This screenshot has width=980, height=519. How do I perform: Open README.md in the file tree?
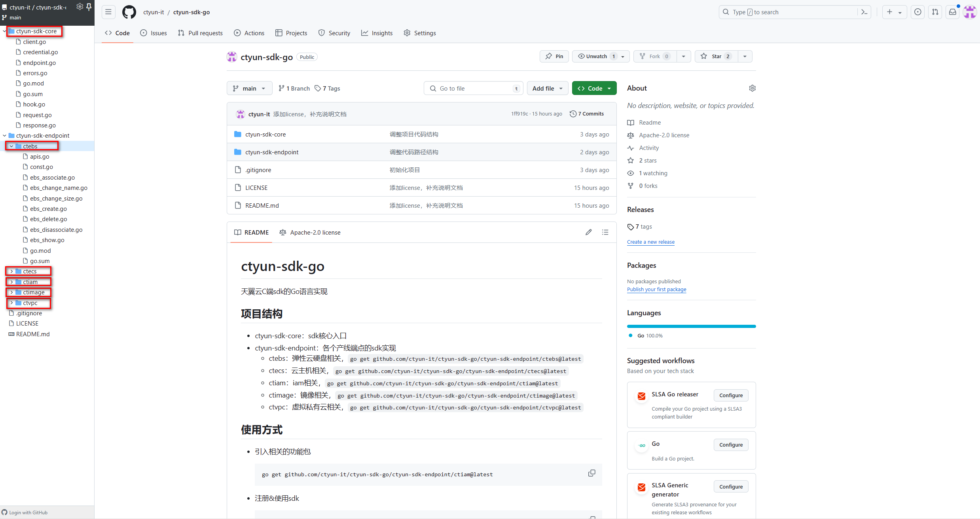pos(33,334)
